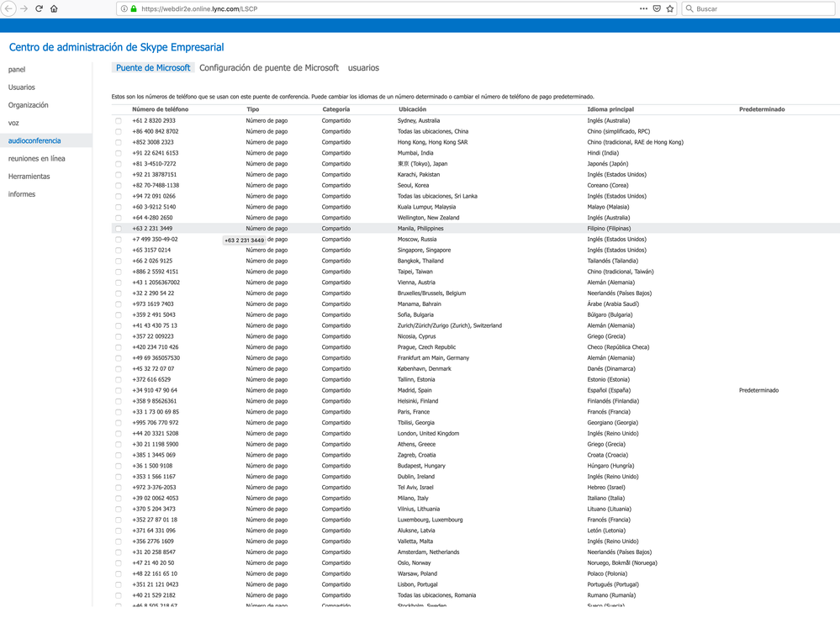The image size is (840, 618).
Task: Check the box for Mumbai, India row
Action: (119, 153)
